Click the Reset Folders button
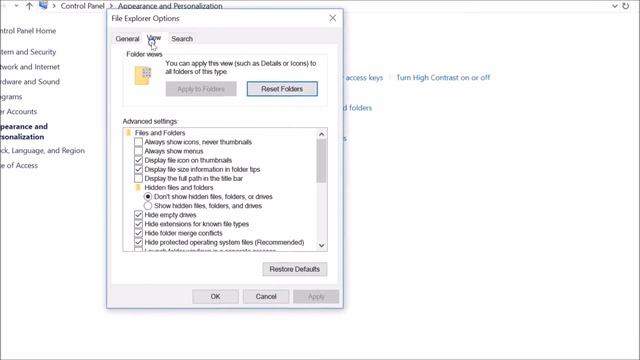Screen dimensions: 640x360 [282, 89]
